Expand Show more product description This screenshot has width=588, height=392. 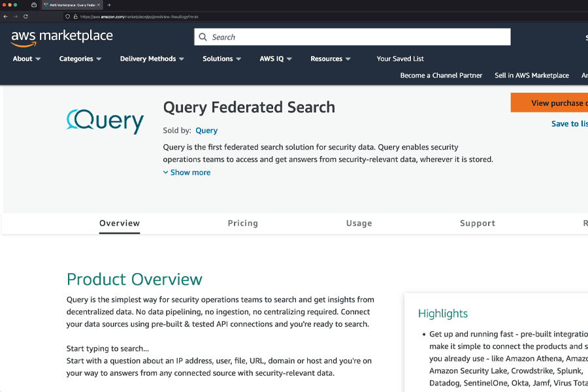point(187,172)
